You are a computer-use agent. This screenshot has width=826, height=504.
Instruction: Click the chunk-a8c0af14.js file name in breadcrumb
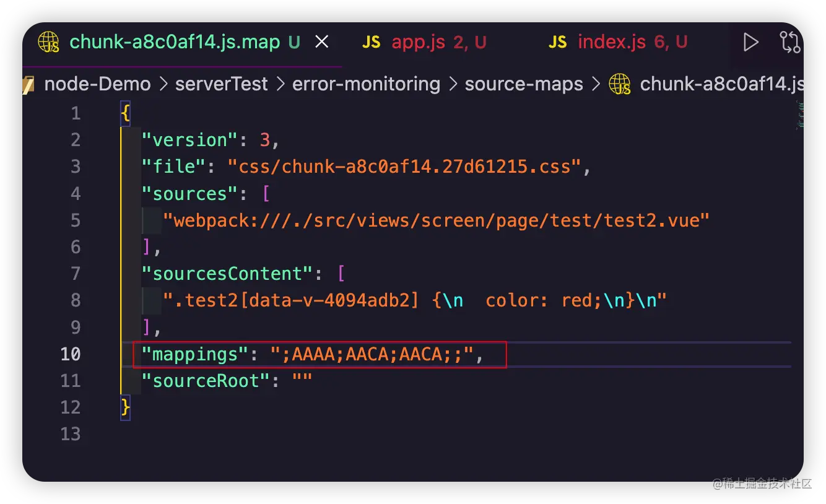[x=721, y=84]
